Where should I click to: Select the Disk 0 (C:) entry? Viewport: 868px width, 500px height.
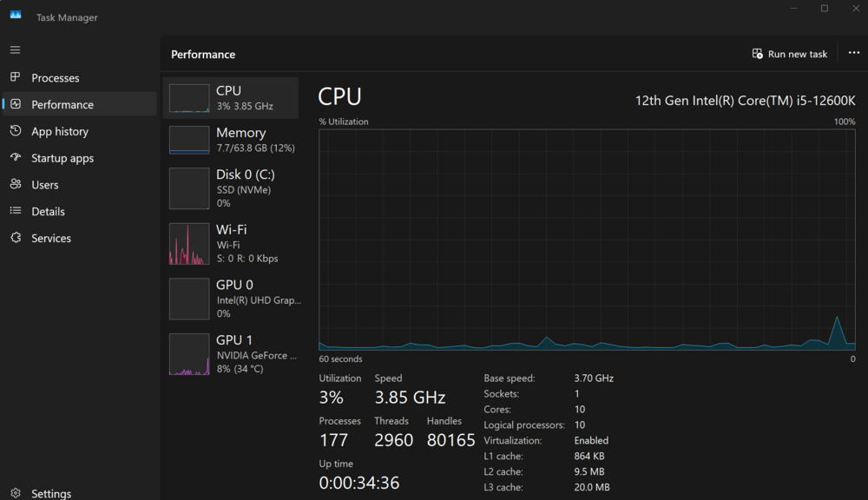[x=231, y=187]
